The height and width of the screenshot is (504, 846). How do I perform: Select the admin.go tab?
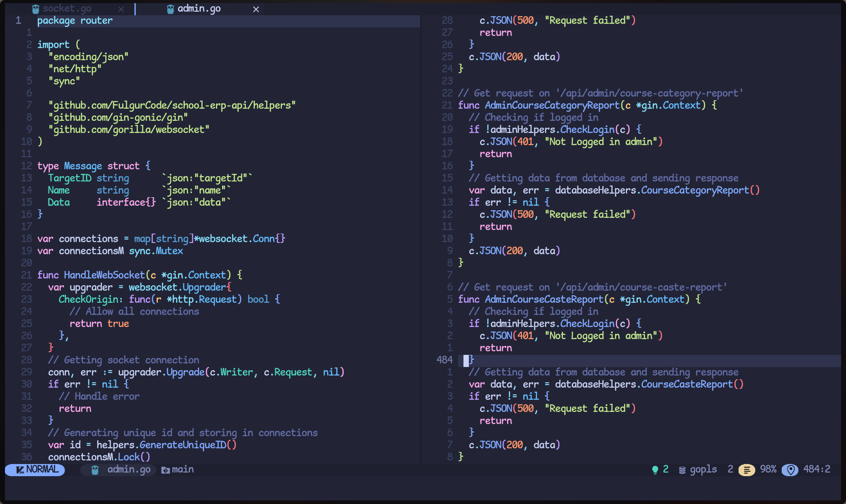point(199,9)
